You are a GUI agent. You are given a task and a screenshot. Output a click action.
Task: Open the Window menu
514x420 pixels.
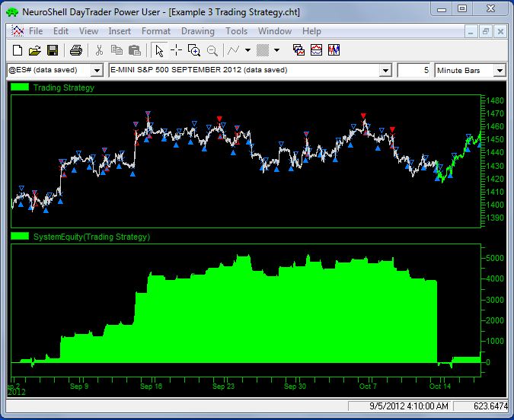tap(275, 31)
